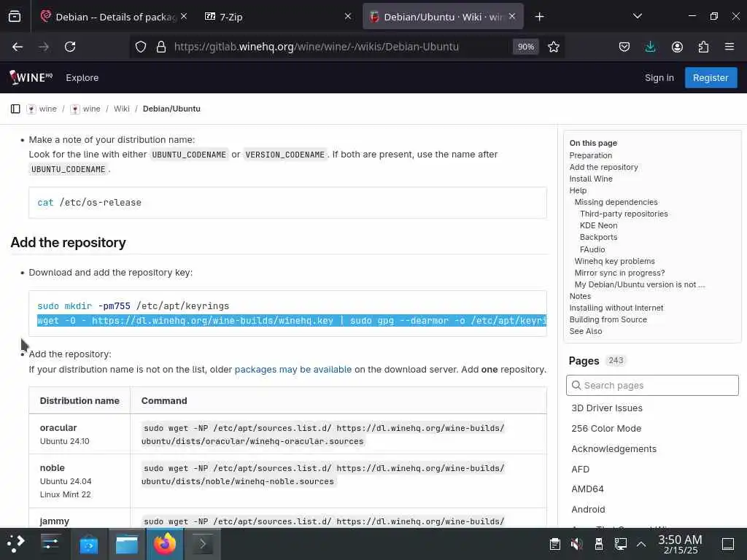The image size is (747, 560).
Task: Click the highlighted wget winehq.key command
Action: [292, 321]
